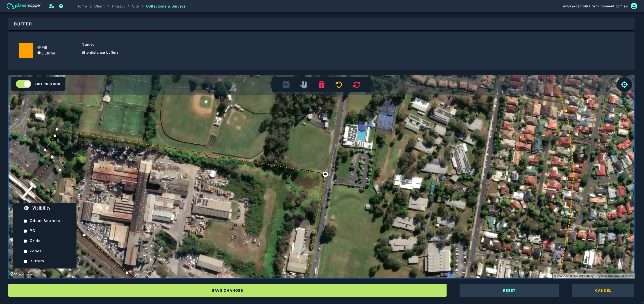Click the Cancel button
The image size is (644, 304).
click(x=603, y=290)
